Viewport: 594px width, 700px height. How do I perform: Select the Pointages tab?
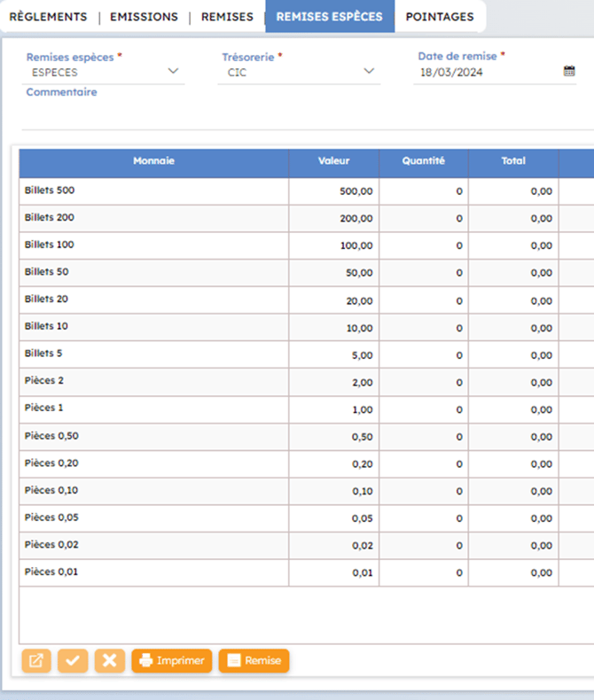pyautogui.click(x=440, y=17)
